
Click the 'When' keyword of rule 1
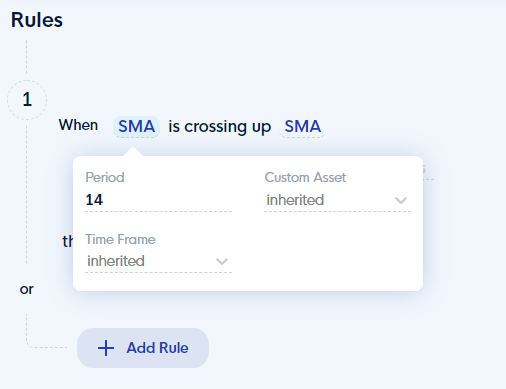coord(78,125)
